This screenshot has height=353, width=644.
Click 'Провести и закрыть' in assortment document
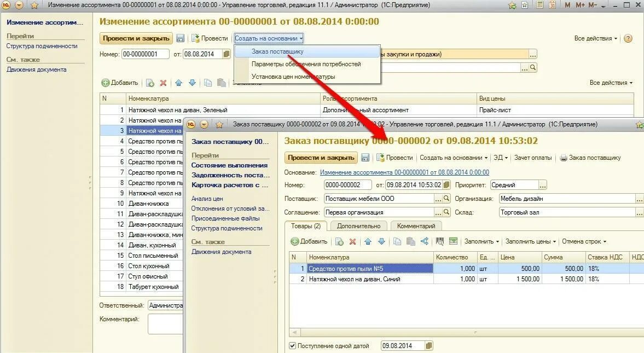point(136,38)
